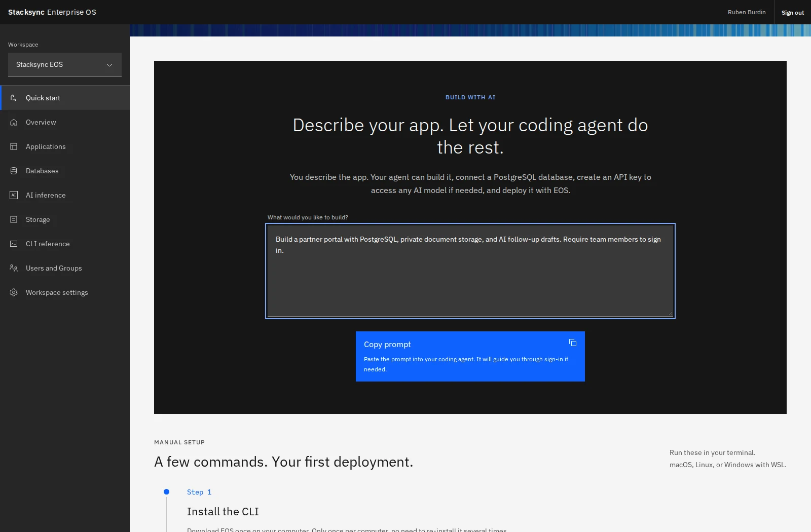Click the Step 1 blue timeline dot
Viewport: 811px width, 532px height.
point(166,491)
